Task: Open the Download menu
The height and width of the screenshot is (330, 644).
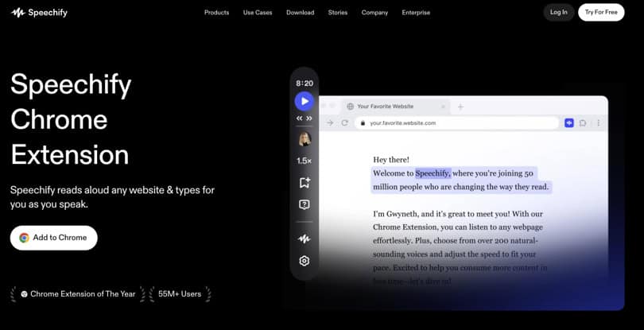Action: click(x=301, y=13)
